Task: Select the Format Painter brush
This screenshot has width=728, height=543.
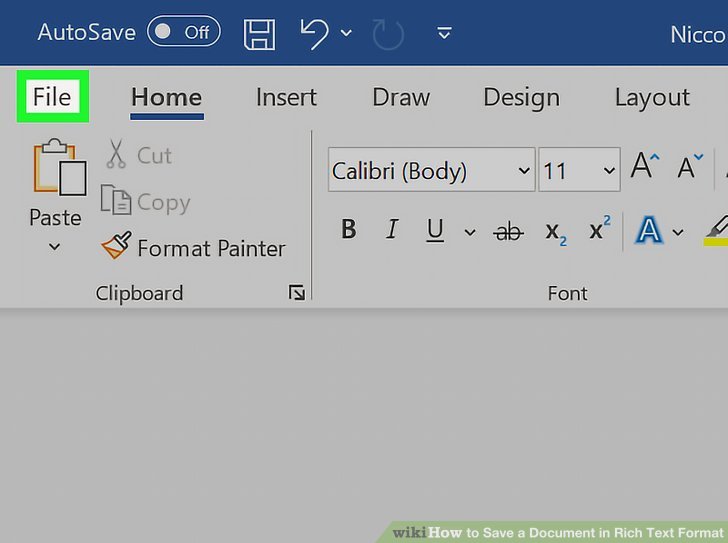Action: pos(193,246)
